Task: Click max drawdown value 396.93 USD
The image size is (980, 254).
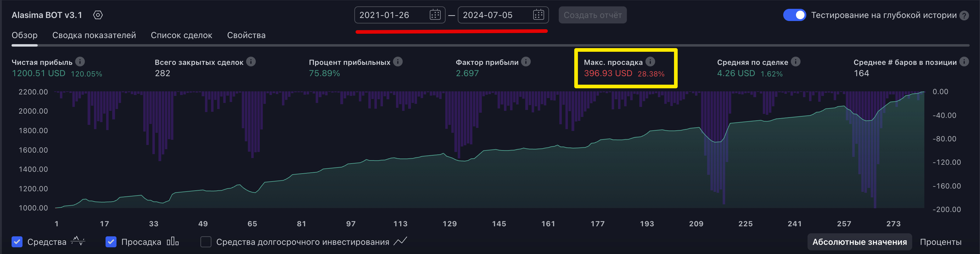Action: pyautogui.click(x=608, y=73)
